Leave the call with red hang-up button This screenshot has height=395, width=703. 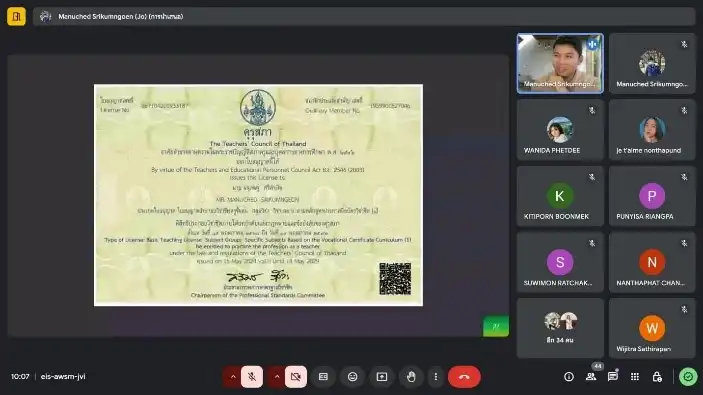[x=464, y=377]
